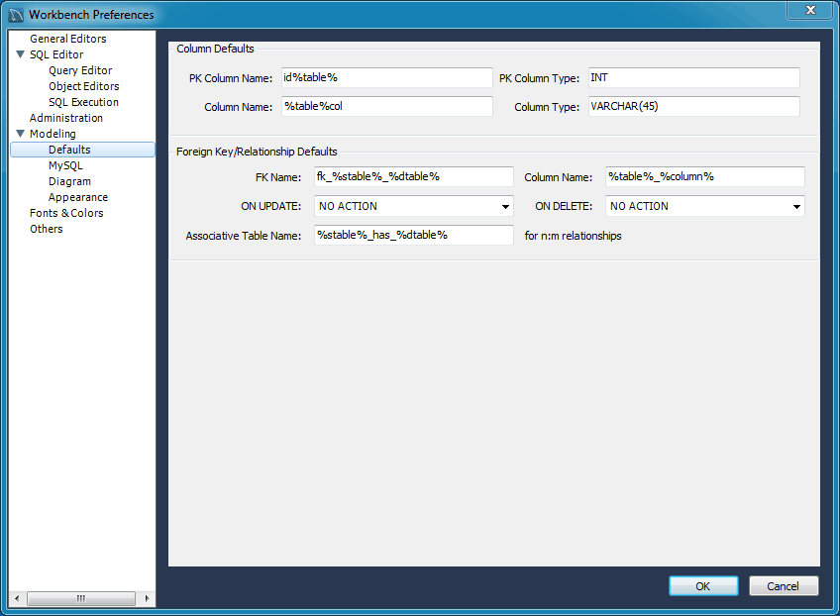Click the sidebar scroll right arrow
Screen dimensions: 840x616
pos(147,598)
